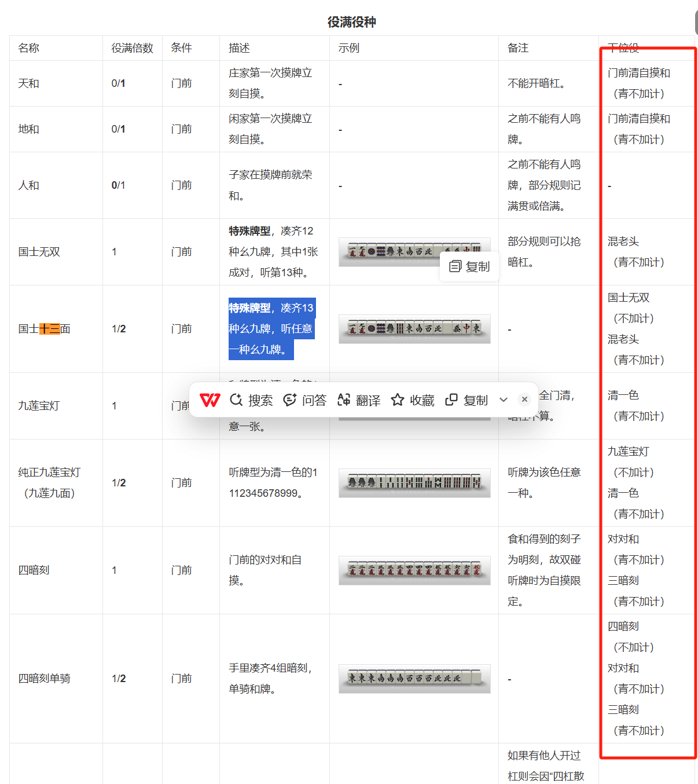Expand the chevron for more toolbar options

click(504, 400)
